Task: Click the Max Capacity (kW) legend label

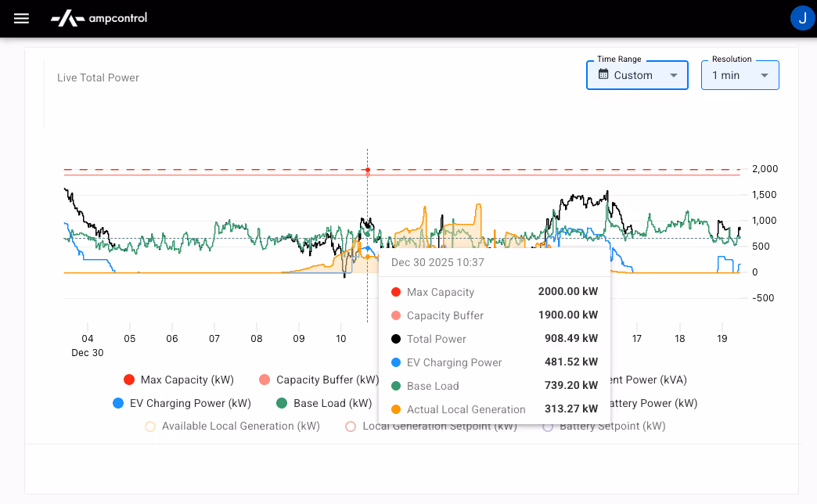Action: (186, 379)
